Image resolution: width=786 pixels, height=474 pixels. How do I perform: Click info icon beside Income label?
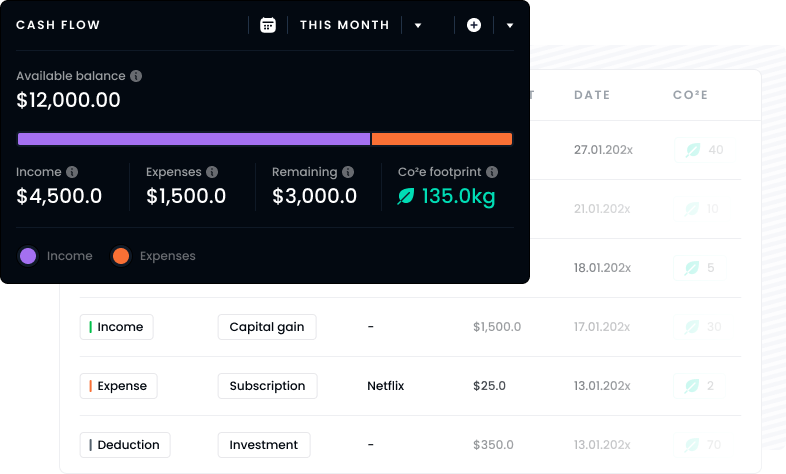click(x=72, y=172)
